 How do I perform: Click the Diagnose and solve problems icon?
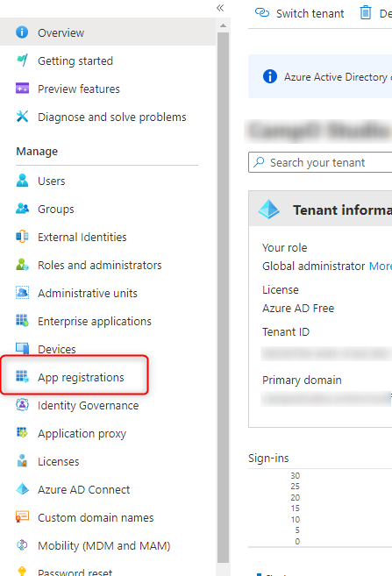point(23,117)
